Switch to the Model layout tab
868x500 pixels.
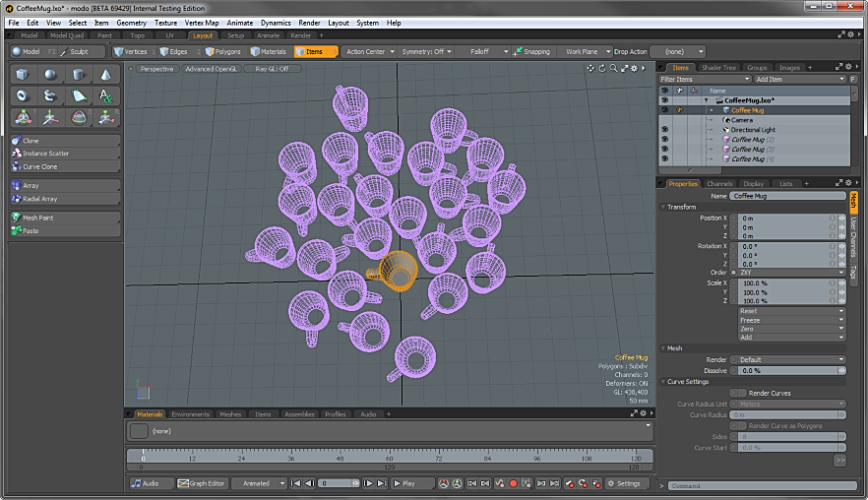click(29, 35)
